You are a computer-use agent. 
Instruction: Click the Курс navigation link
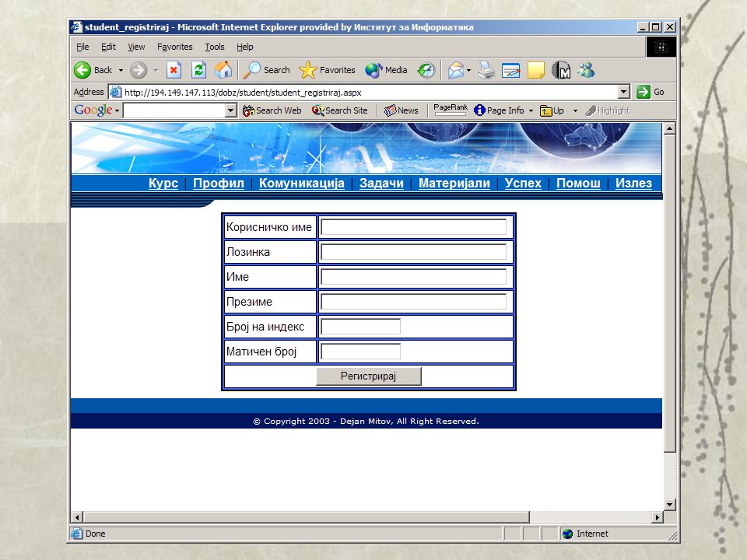163,183
